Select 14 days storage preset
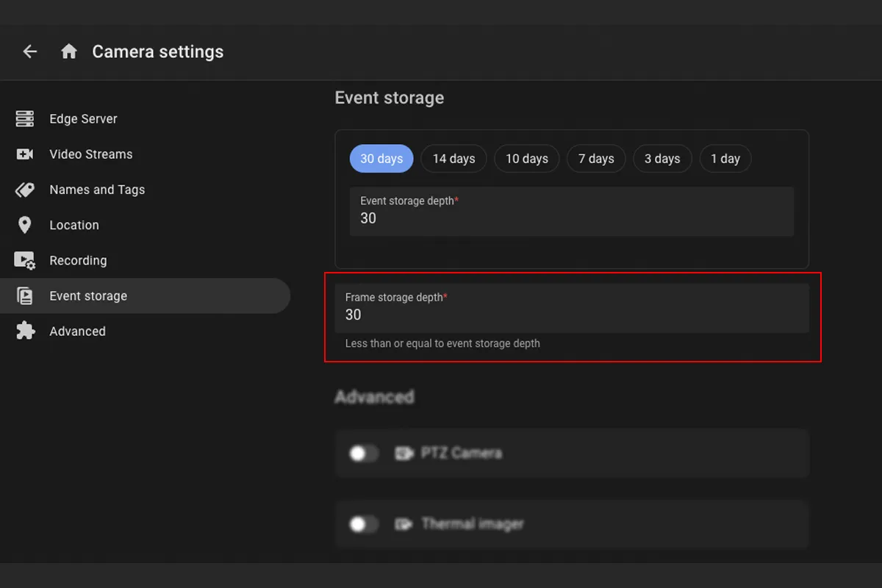Image resolution: width=882 pixels, height=588 pixels. click(x=453, y=159)
